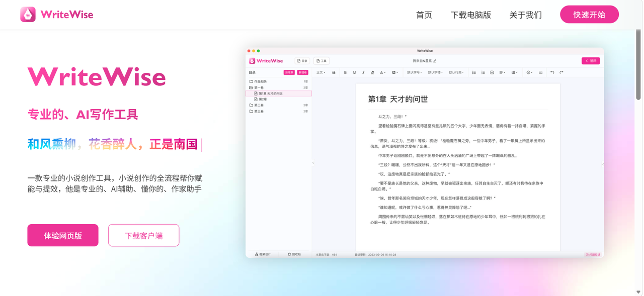This screenshot has height=296, width=644.
Task: Click the undo arrow icon
Action: pyautogui.click(x=552, y=73)
